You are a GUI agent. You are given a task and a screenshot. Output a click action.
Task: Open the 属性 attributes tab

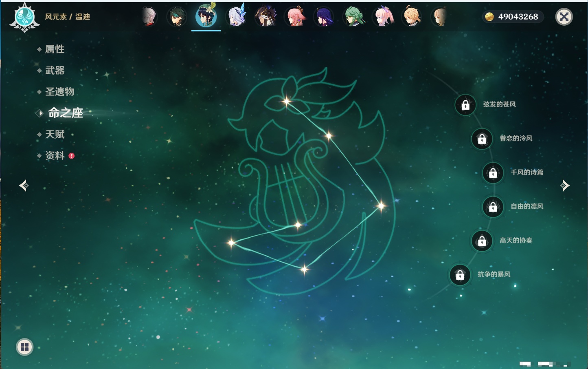pos(55,49)
